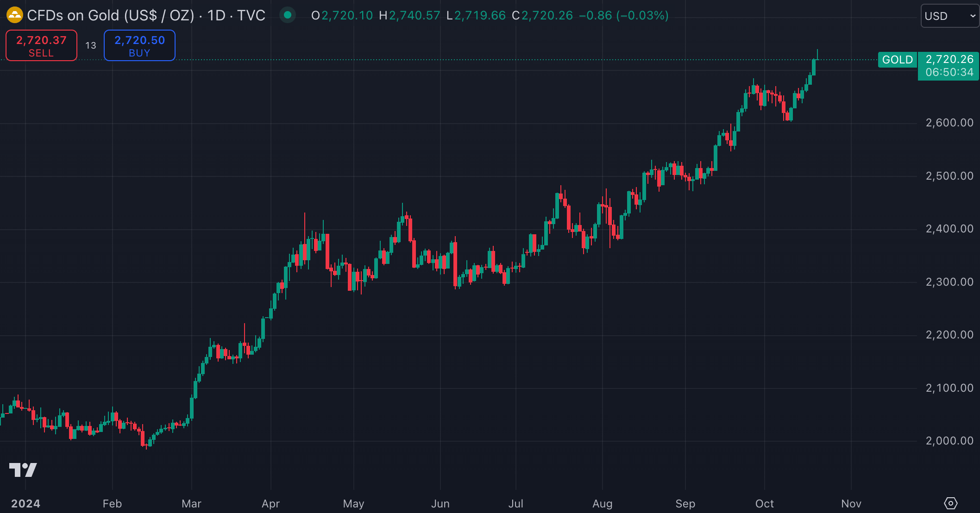The width and height of the screenshot is (980, 513).
Task: Click the Nov time axis label
Action: coord(851,504)
